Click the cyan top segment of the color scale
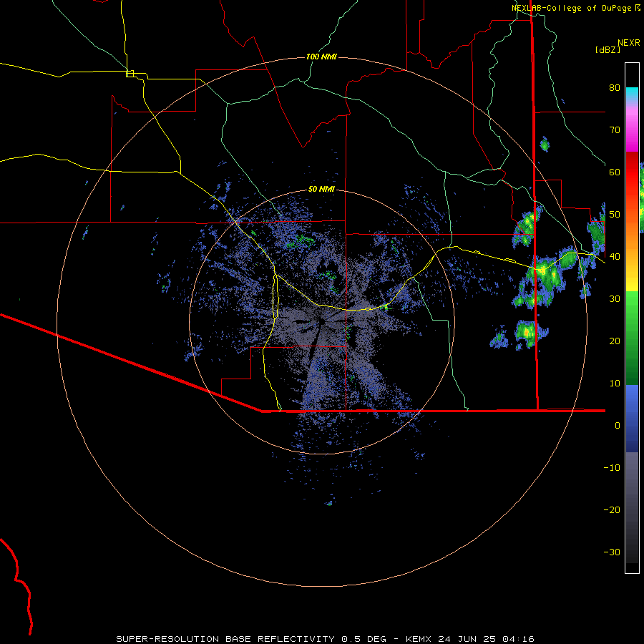644x644 pixels. click(632, 92)
